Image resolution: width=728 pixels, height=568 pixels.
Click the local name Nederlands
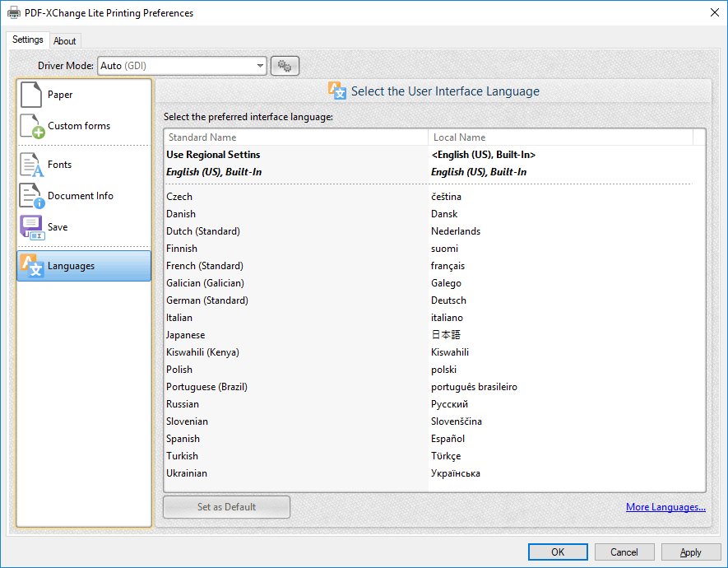pyautogui.click(x=456, y=231)
